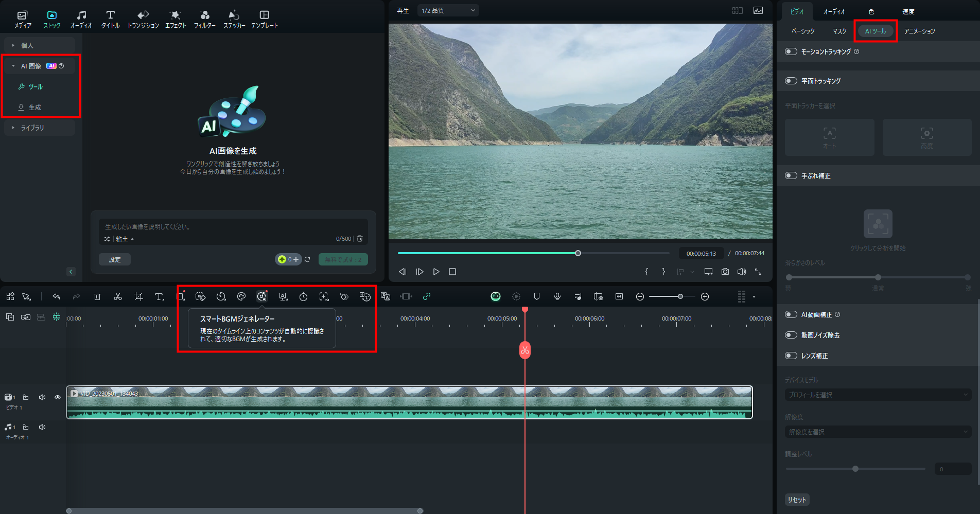
Task: Click the trash Delete icon in timeline toolbar
Action: pyautogui.click(x=97, y=296)
